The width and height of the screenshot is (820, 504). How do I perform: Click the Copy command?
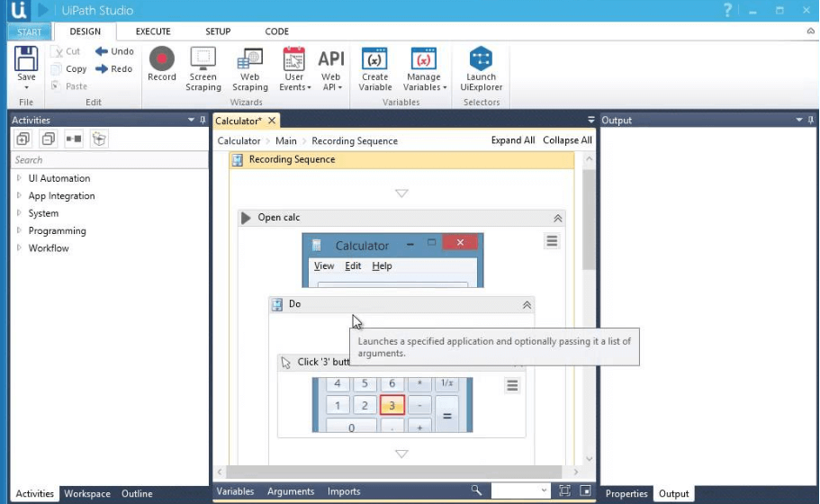(69, 68)
